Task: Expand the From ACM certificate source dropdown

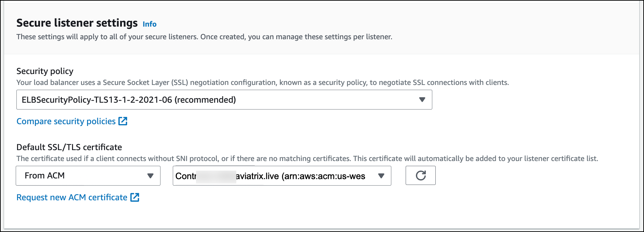Action: click(x=88, y=176)
